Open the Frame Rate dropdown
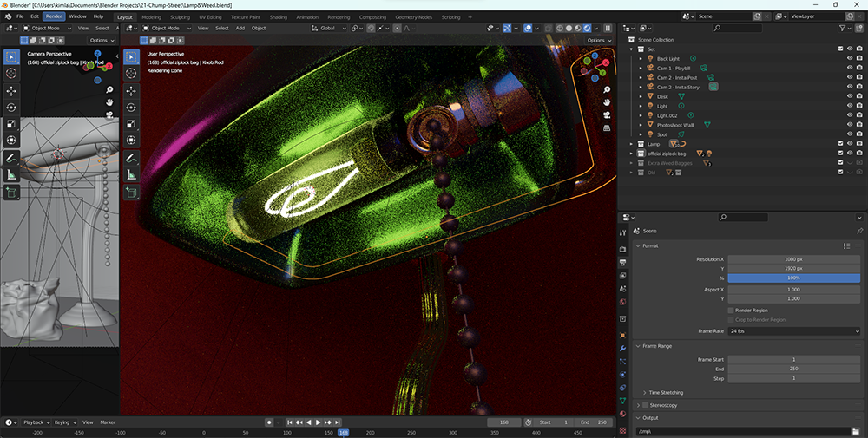Viewport: 868px width, 438px height. click(794, 331)
